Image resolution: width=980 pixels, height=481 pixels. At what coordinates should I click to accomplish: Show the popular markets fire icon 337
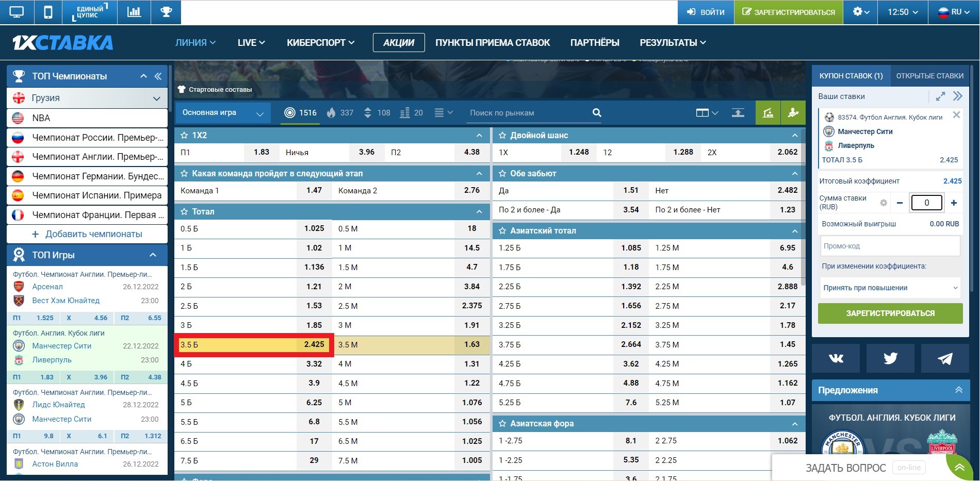340,113
